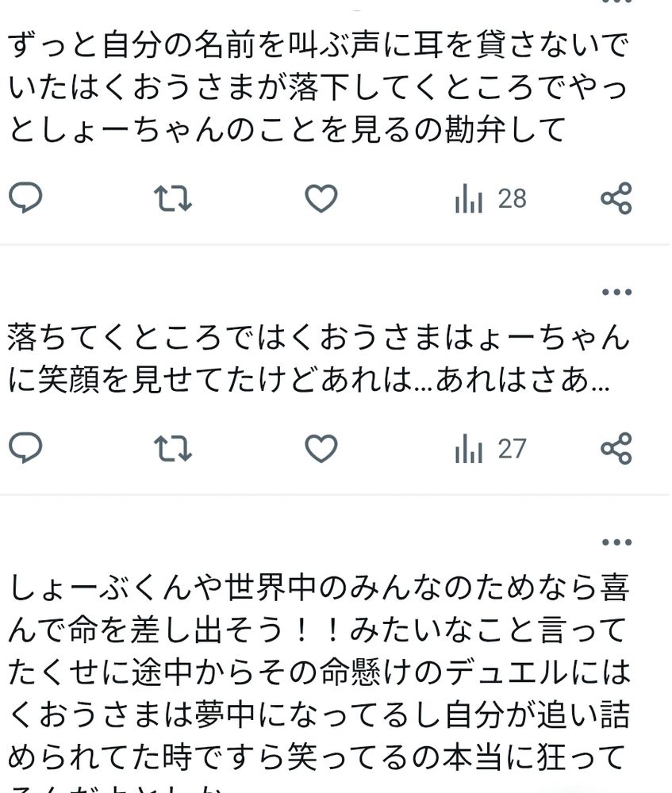Like the tweet with 27 views
The image size is (672, 793).
[321, 448]
